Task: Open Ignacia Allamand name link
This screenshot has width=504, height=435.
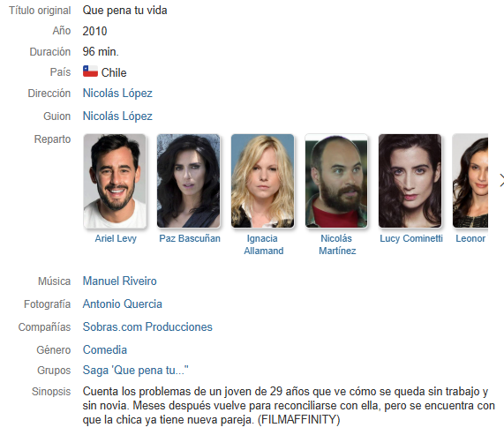Action: click(263, 244)
